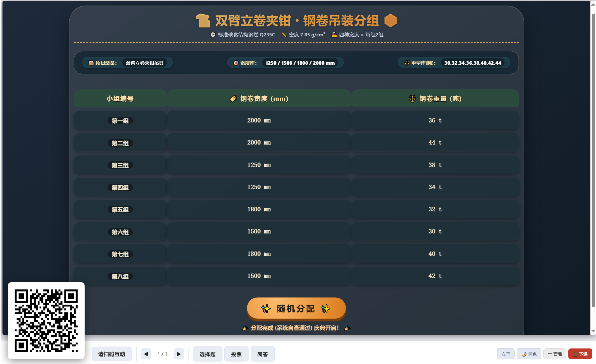Click the page scrollbar thumb
The width and height of the screenshot is (596, 364).
point(593,160)
